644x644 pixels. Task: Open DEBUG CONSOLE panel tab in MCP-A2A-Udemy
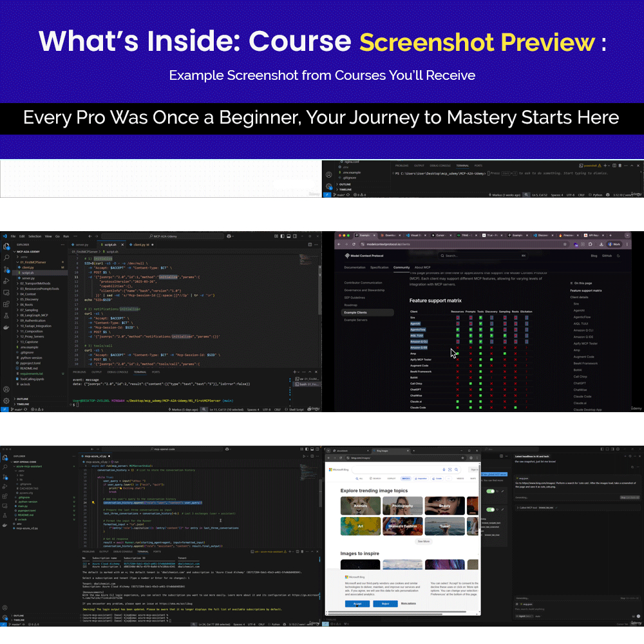click(x=118, y=372)
